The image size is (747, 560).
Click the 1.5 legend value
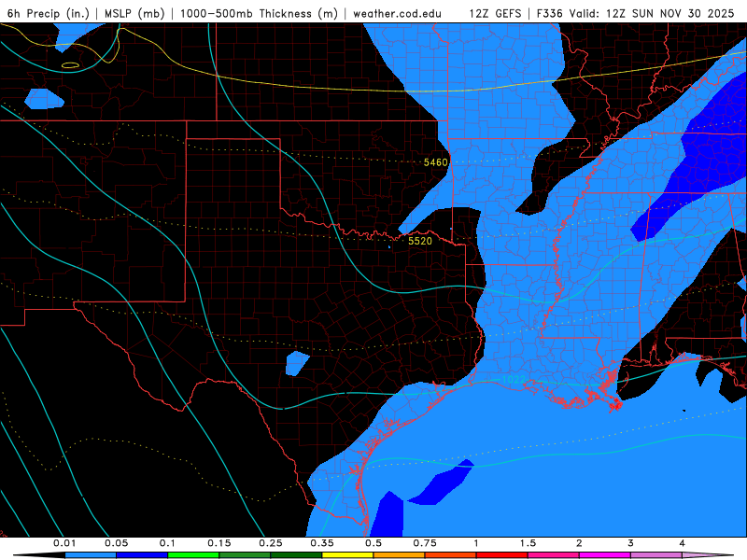528,543
